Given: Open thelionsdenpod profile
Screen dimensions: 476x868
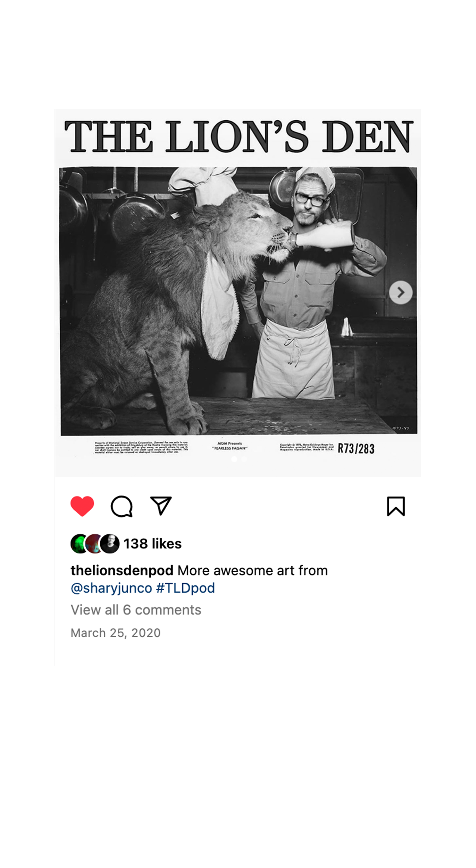Looking at the screenshot, I should (x=122, y=570).
